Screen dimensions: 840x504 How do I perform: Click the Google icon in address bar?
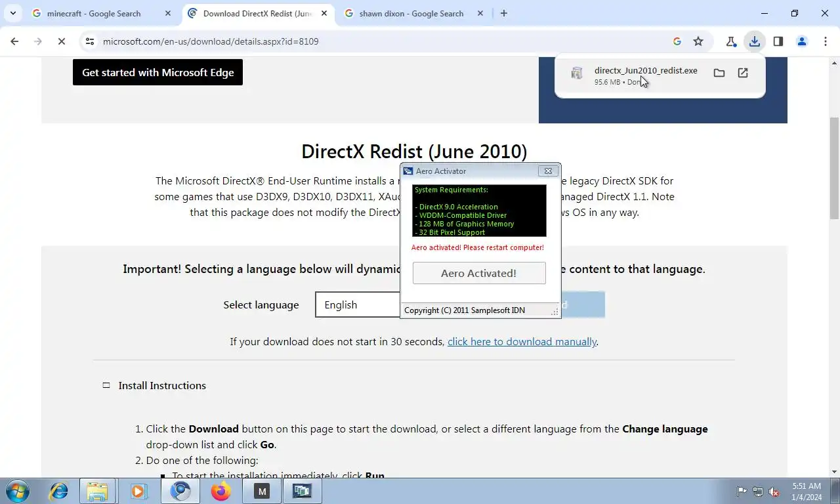click(x=677, y=41)
